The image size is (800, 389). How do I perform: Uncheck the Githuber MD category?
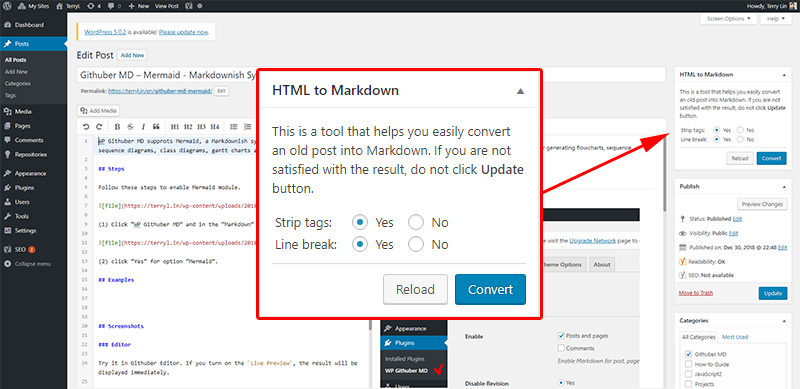tap(688, 354)
